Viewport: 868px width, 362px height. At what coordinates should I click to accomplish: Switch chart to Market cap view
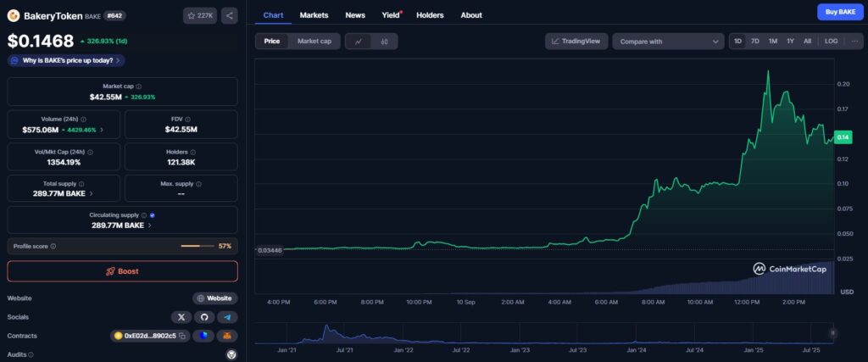click(x=314, y=41)
